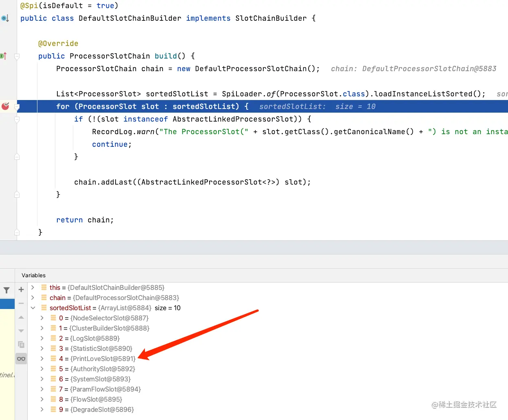
Task: Click inline hint 'sortedSlotList: size = 10'
Action: click(317, 107)
